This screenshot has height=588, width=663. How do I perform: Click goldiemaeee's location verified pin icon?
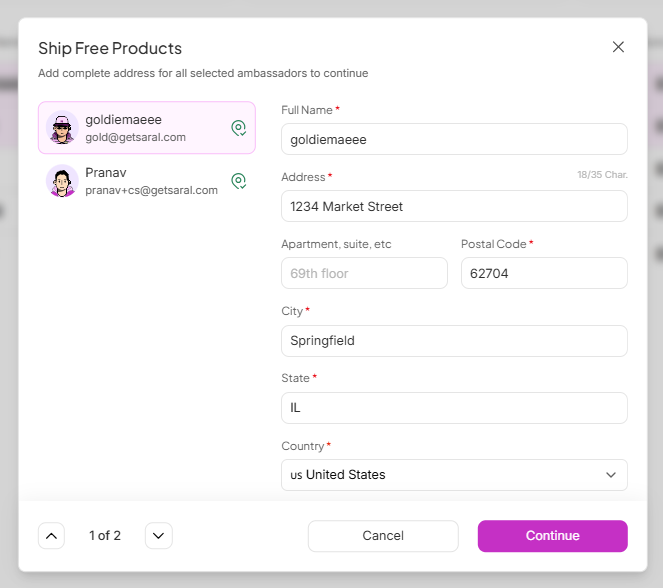[x=238, y=128]
